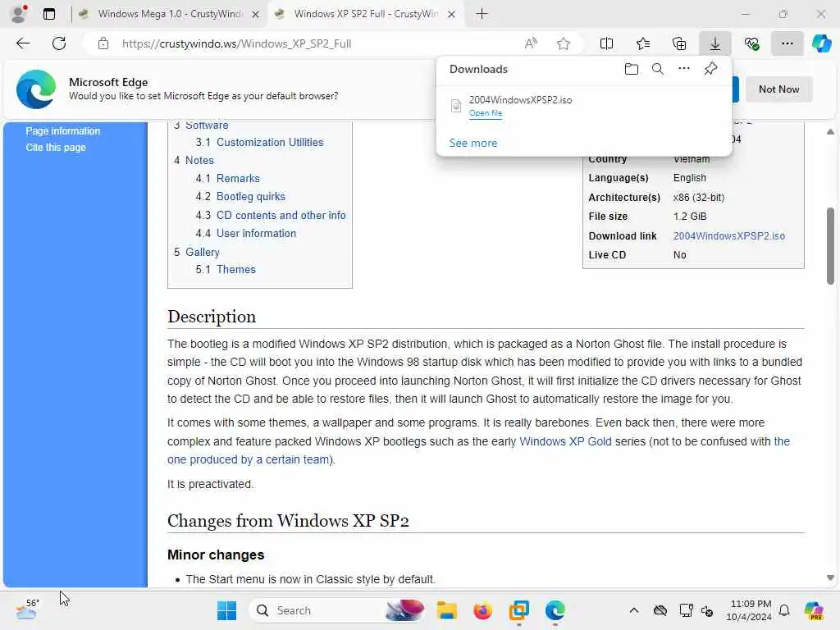Search downloads with the magnifier icon
The image size is (840, 630).
(x=658, y=69)
